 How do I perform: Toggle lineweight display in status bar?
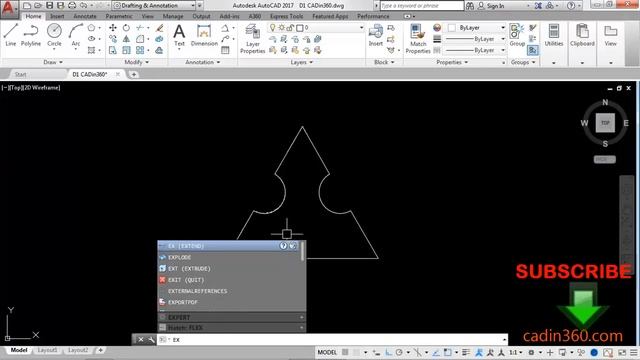(x=466, y=352)
